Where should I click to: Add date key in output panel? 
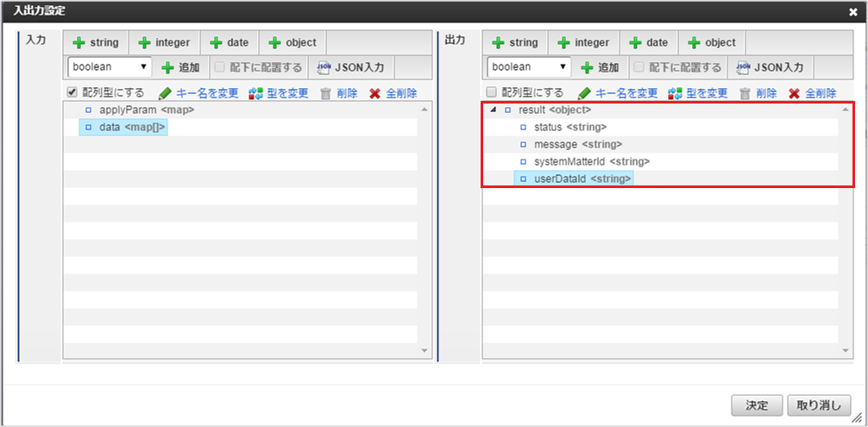tap(648, 42)
